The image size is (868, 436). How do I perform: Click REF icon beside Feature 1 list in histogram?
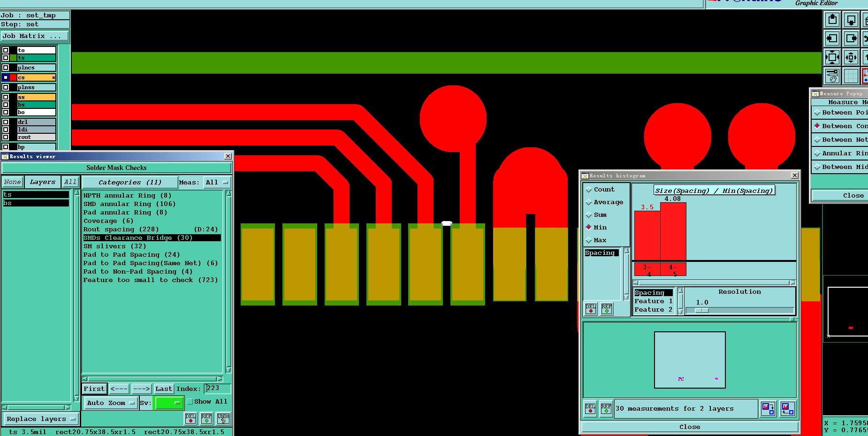[607, 308]
